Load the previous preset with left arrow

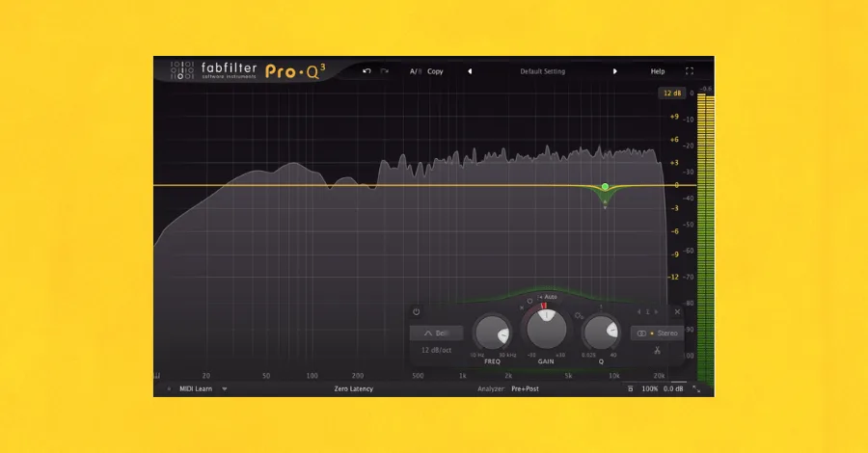pyautogui.click(x=470, y=71)
